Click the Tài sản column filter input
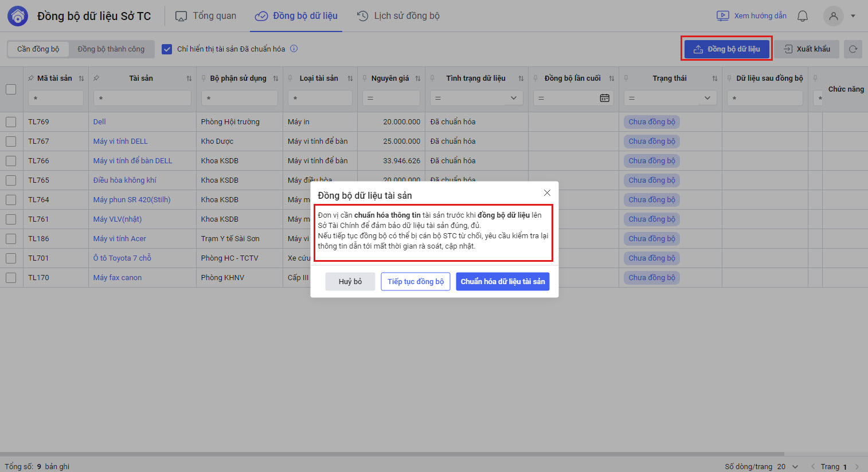 [x=142, y=98]
